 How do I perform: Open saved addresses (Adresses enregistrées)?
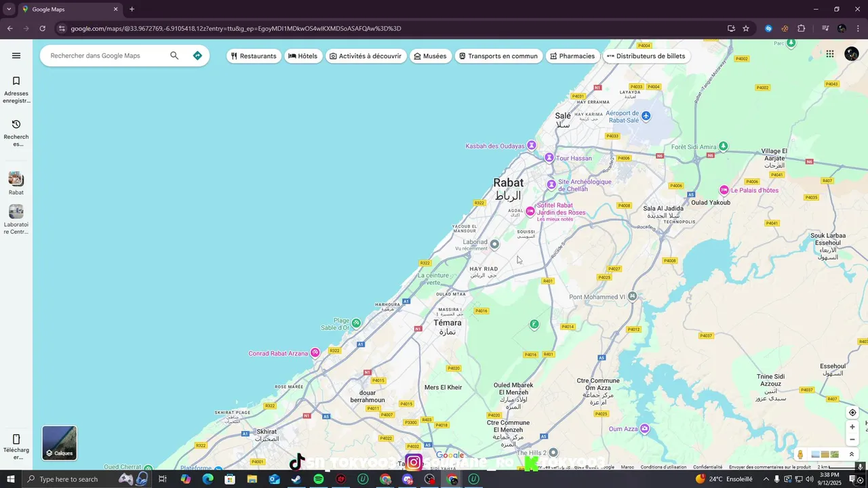pos(16,90)
